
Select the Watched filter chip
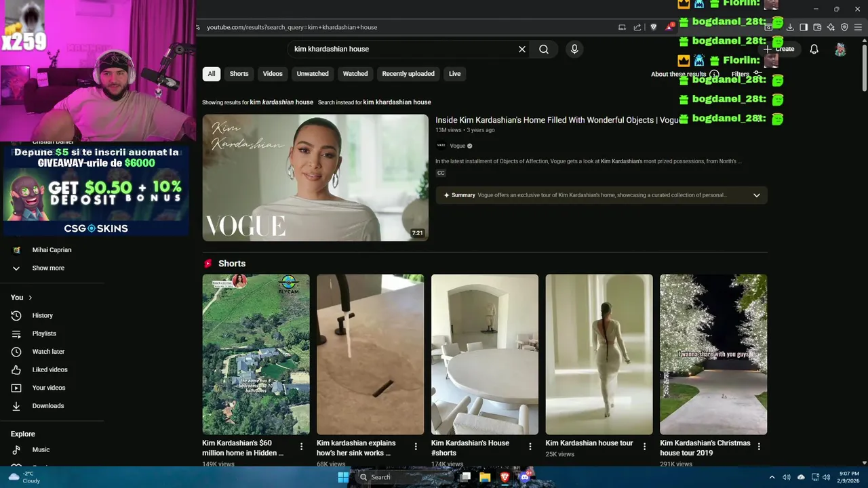(355, 74)
